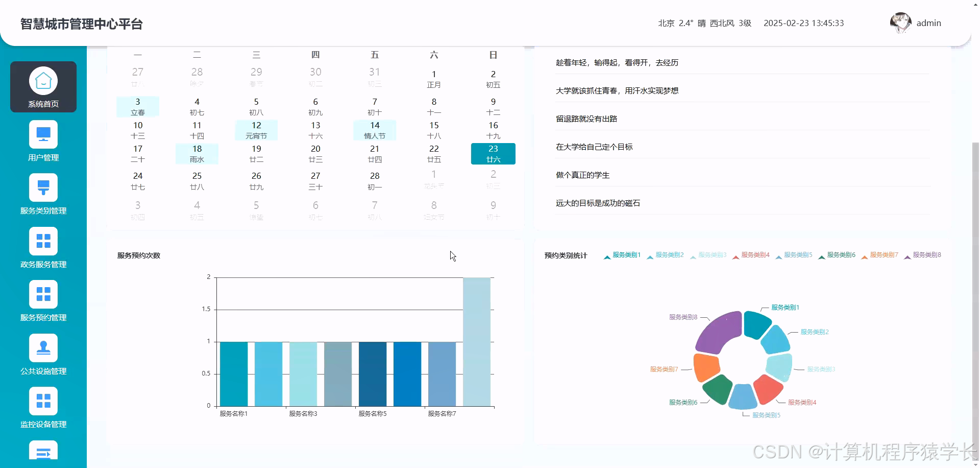980x468 pixels.
Task: Select the 服务类别管理 menu label
Action: click(43, 210)
